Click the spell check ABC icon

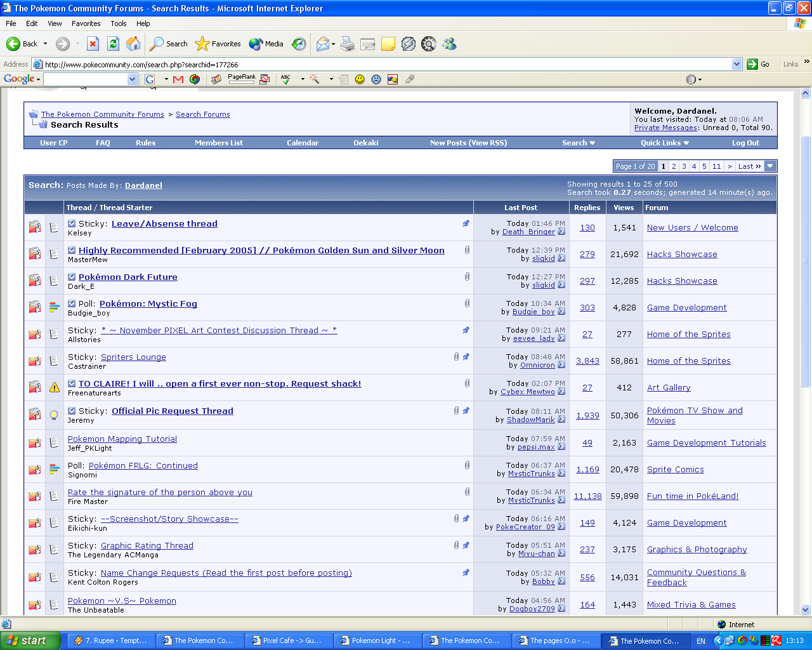pyautogui.click(x=286, y=79)
